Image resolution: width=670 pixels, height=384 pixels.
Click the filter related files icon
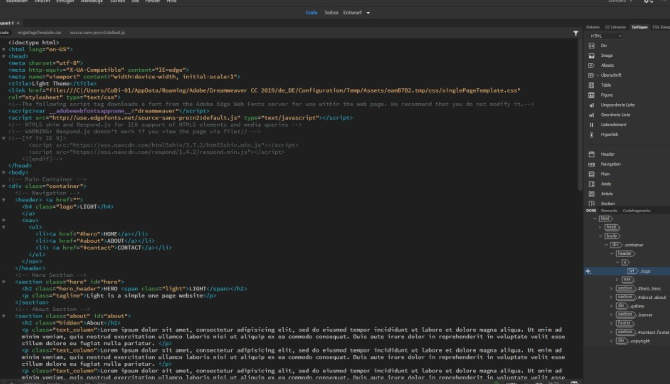(x=576, y=33)
